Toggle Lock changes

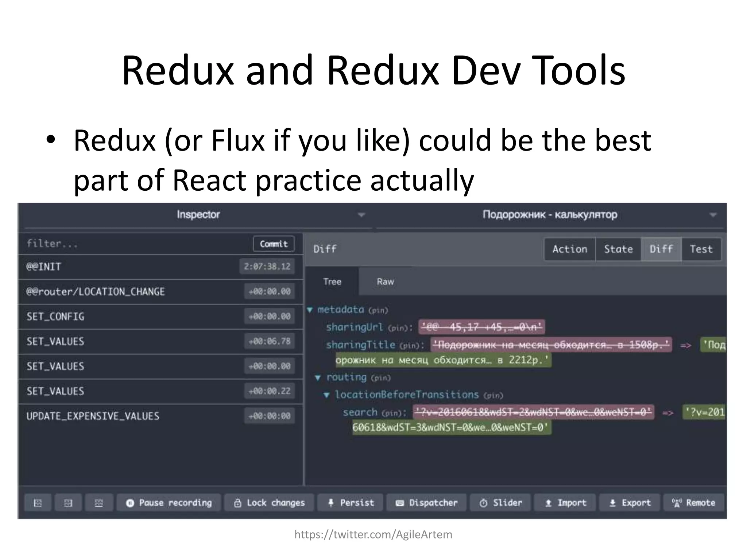[269, 503]
